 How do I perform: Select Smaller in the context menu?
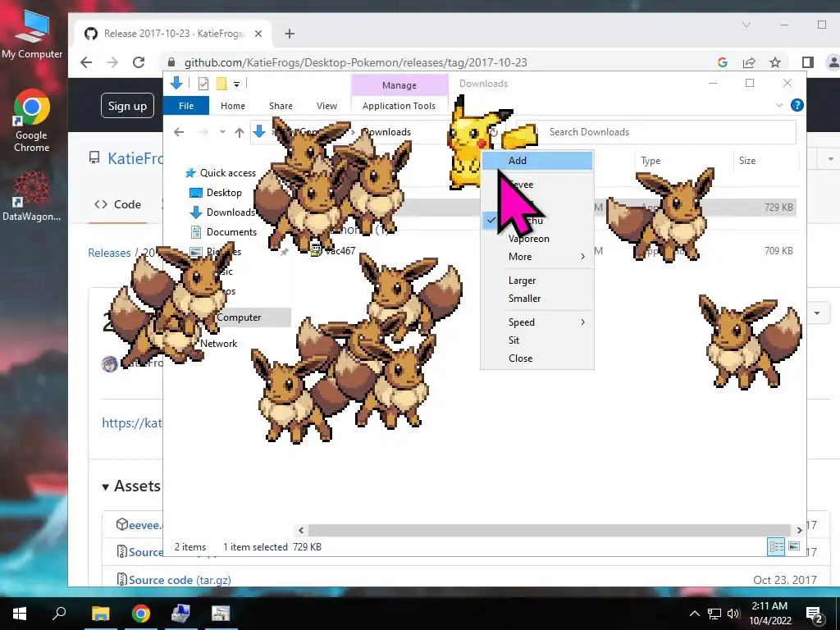pyautogui.click(x=536, y=299)
